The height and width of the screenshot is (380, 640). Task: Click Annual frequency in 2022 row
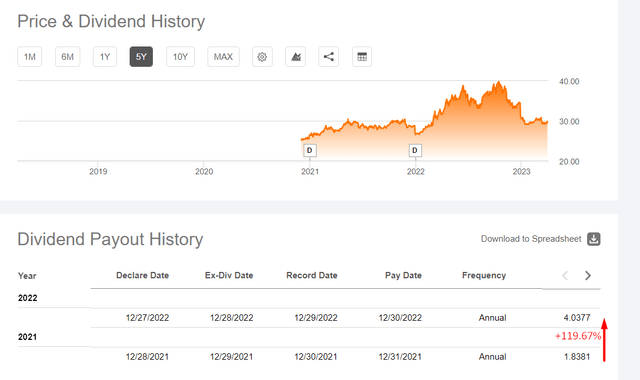(492, 318)
